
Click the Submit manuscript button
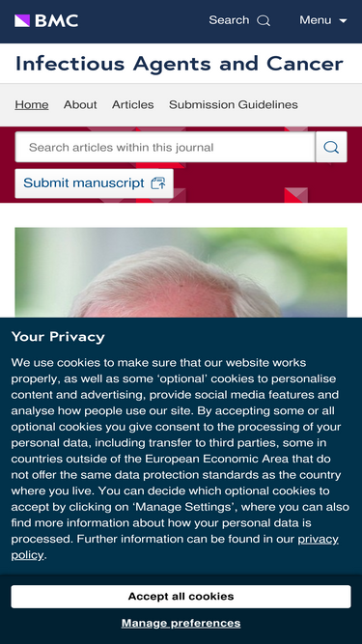tap(94, 183)
